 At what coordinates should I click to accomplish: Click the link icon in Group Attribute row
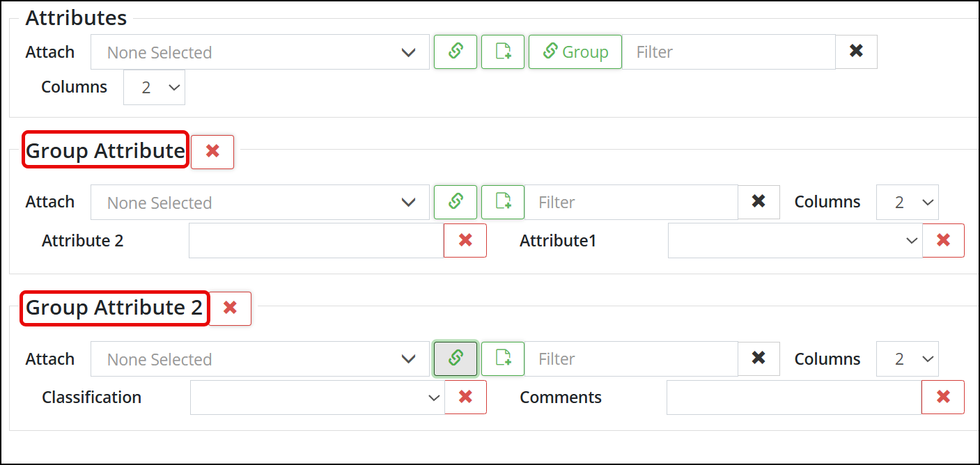[x=456, y=202]
